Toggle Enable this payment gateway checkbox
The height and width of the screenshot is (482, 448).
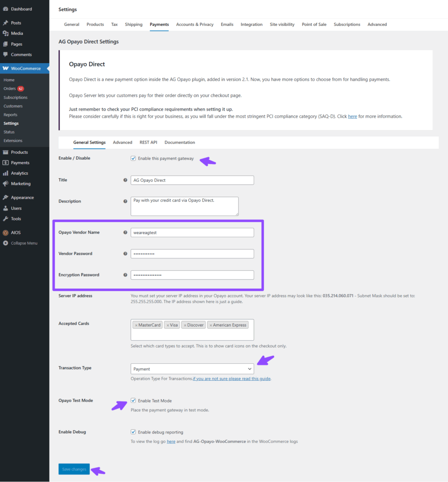coord(133,158)
